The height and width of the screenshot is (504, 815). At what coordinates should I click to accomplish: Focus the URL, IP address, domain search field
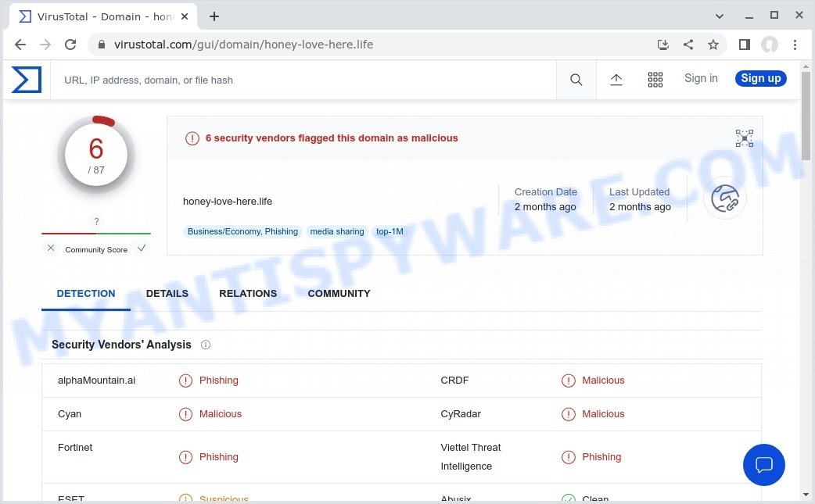pyautogui.click(x=303, y=80)
